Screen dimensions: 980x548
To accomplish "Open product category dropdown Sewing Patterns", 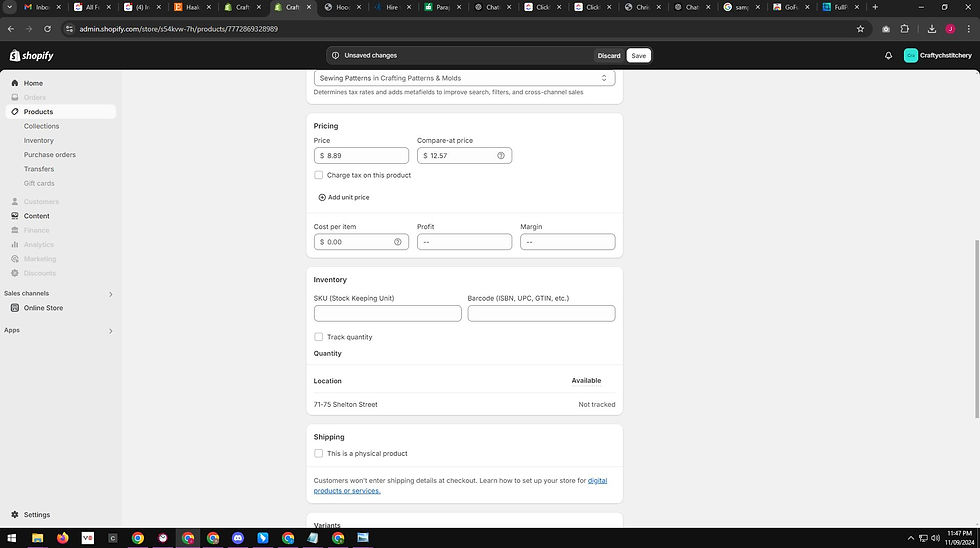I will click(x=464, y=78).
